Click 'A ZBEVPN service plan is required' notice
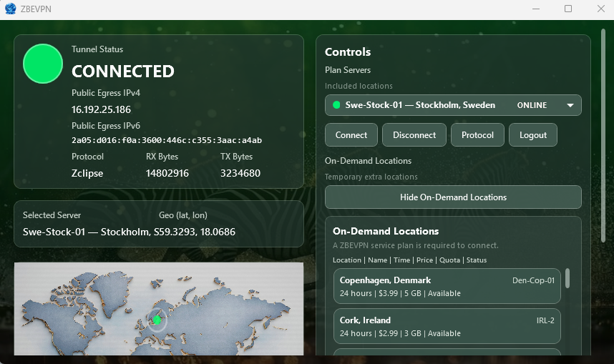 coord(416,245)
